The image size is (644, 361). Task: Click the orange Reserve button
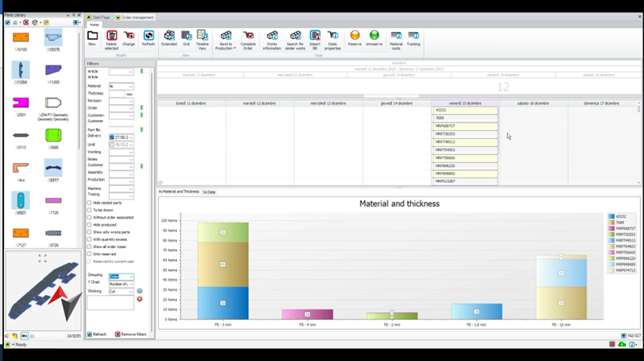pyautogui.click(x=355, y=37)
